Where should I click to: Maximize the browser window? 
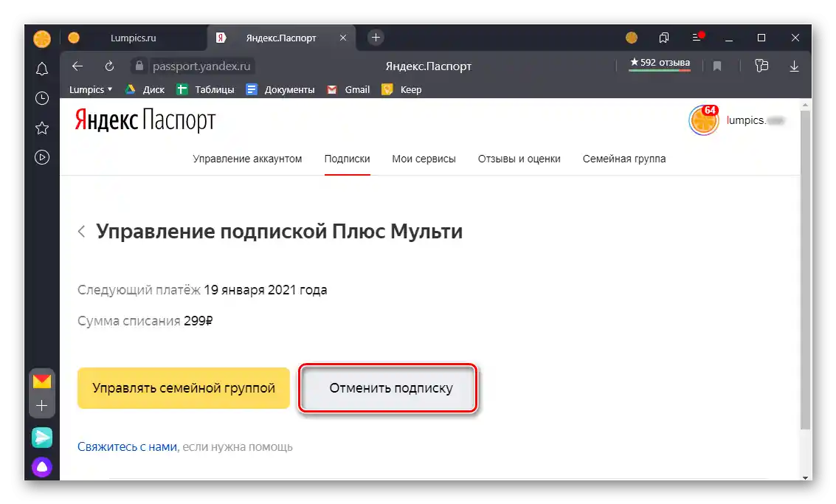tap(761, 38)
